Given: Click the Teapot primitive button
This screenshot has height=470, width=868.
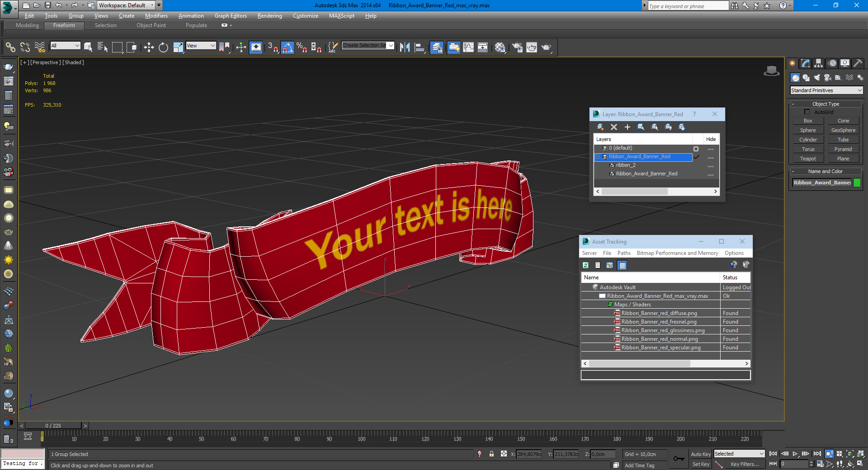Looking at the screenshot, I should click(x=808, y=159).
